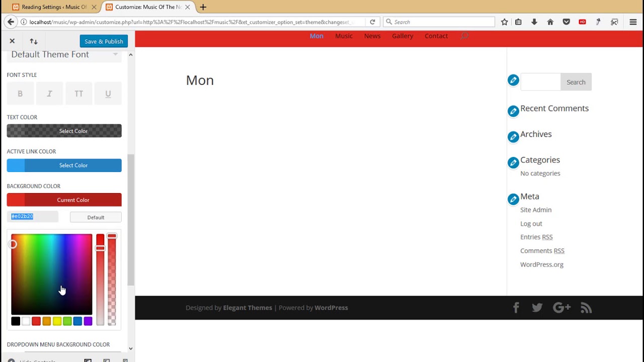Pick the green preset color swatch

[67, 321]
